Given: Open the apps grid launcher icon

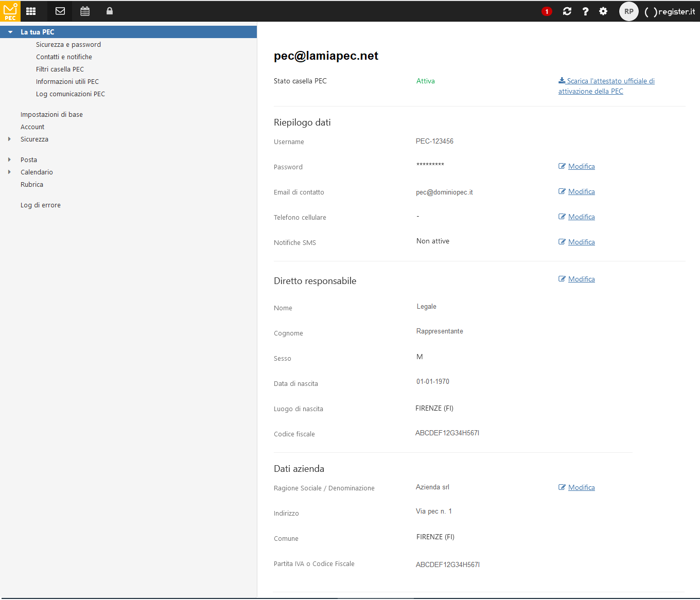Looking at the screenshot, I should point(31,11).
